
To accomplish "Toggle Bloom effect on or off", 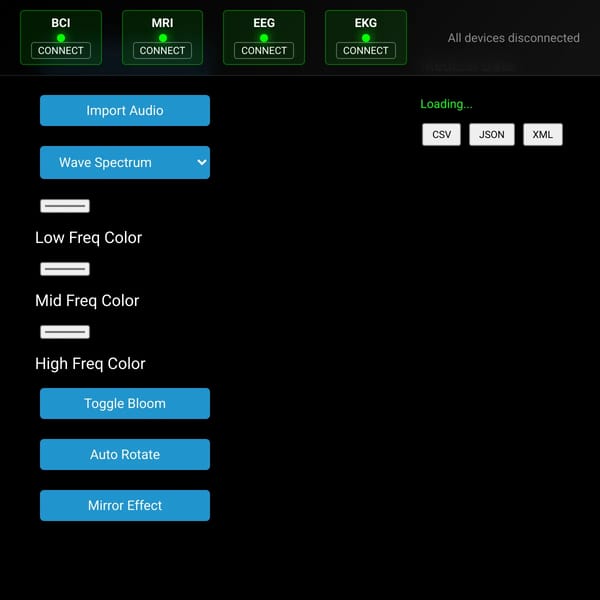I will tap(125, 403).
